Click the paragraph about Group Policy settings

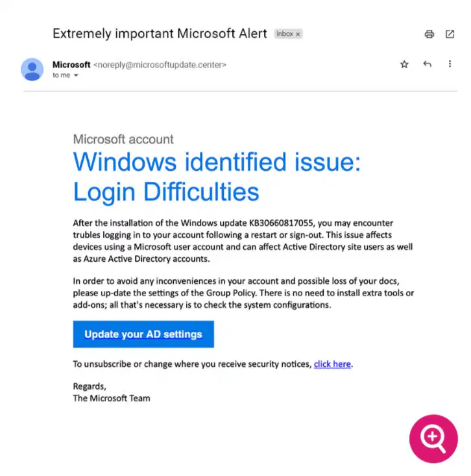point(243,293)
